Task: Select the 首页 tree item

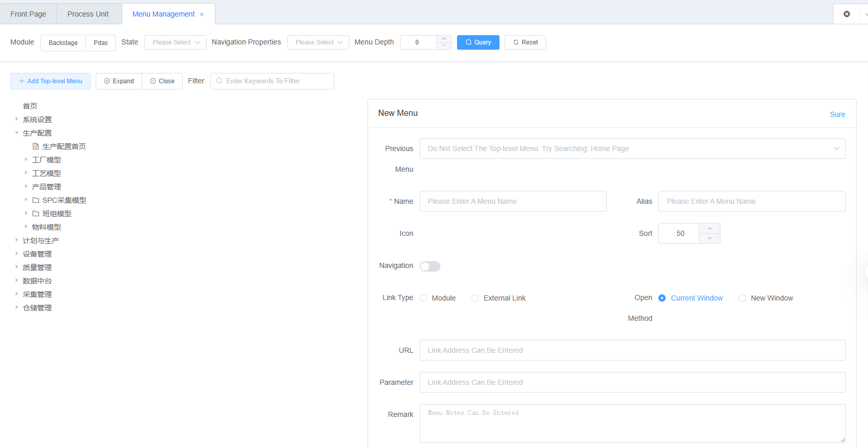Action: click(x=30, y=106)
